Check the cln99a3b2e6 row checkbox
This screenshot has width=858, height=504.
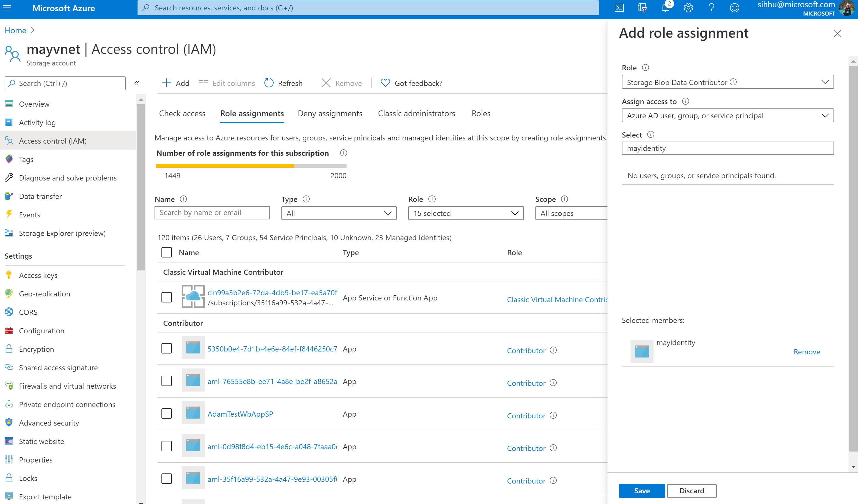(166, 297)
